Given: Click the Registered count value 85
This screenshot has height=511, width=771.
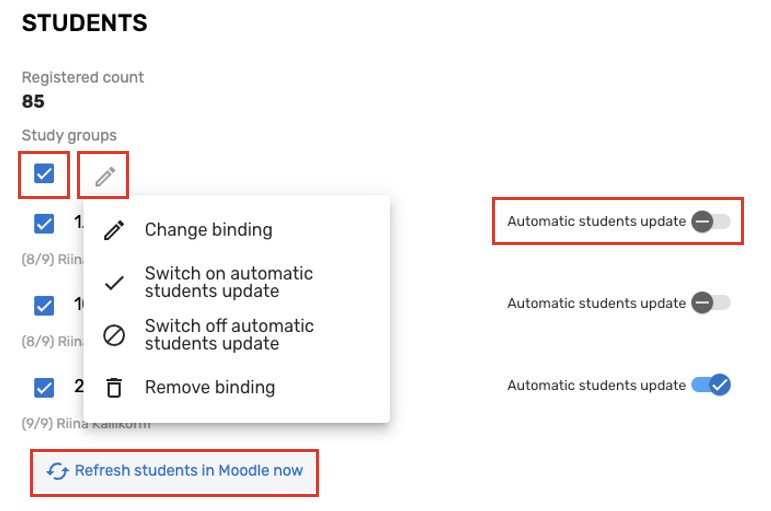Looking at the screenshot, I should tap(33, 101).
